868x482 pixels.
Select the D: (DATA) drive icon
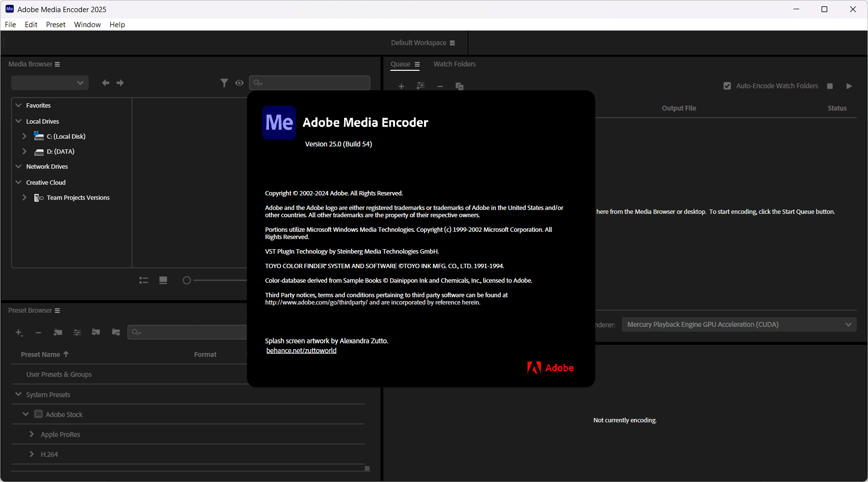[39, 152]
